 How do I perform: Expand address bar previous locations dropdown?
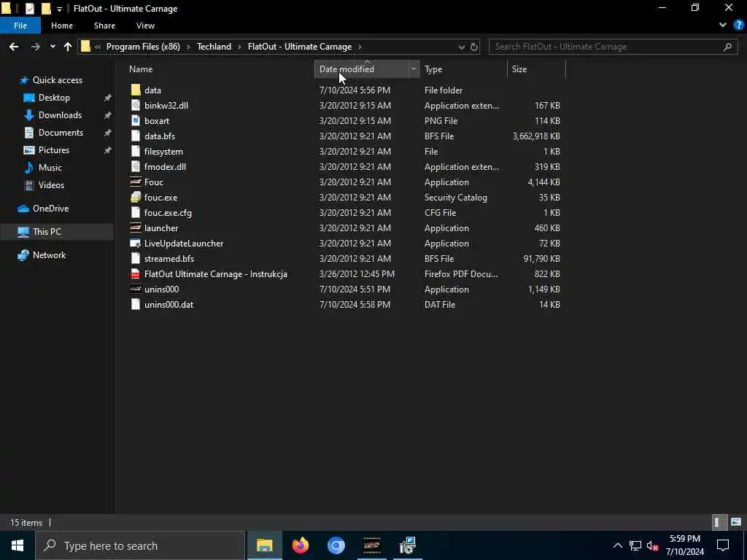pyautogui.click(x=461, y=47)
